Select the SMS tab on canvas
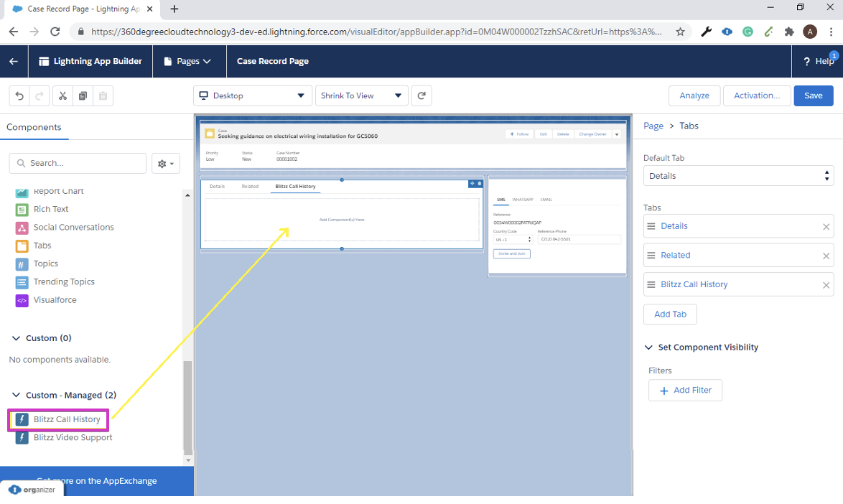843x504 pixels. point(500,200)
